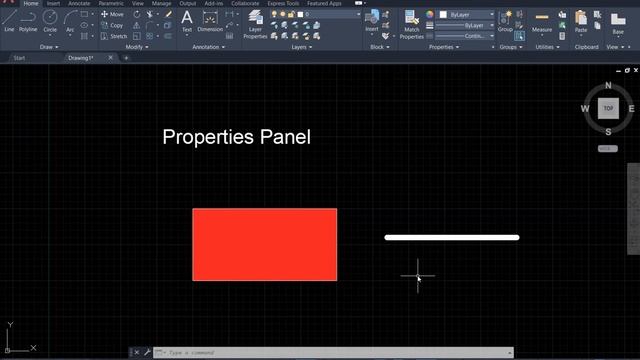This screenshot has width=640, height=360.
Task: Open Layer Properties manager
Action: [x=255, y=24]
